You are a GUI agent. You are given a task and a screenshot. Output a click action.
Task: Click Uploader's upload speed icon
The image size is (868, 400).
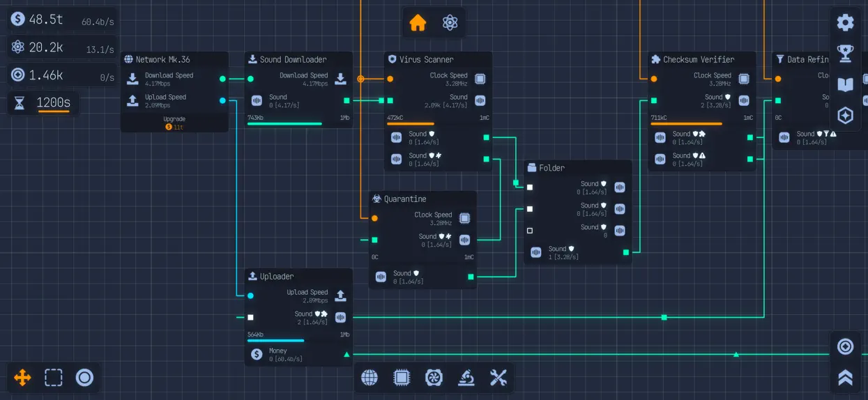click(x=340, y=295)
